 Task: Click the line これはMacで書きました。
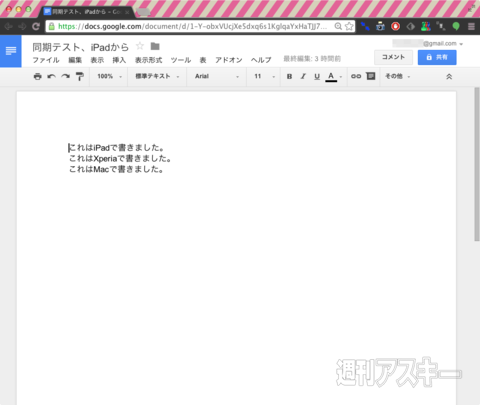click(116, 169)
